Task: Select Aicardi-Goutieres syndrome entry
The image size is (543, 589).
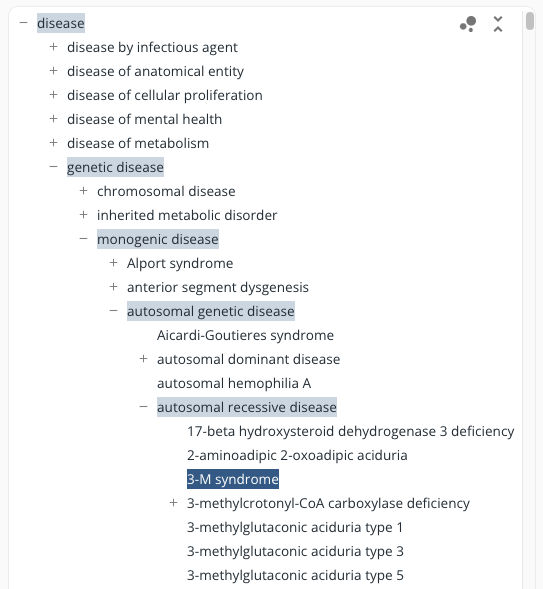Action: [x=245, y=335]
